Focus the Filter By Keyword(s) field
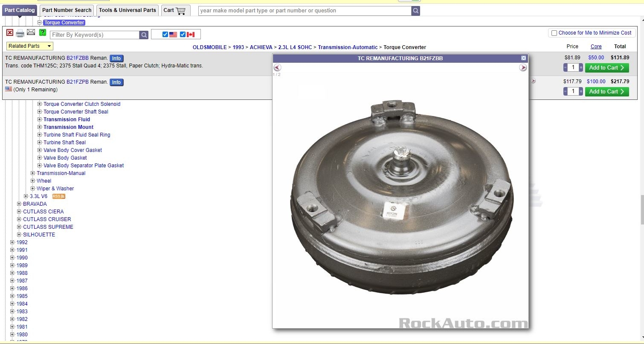The image size is (644, 344). coord(95,35)
